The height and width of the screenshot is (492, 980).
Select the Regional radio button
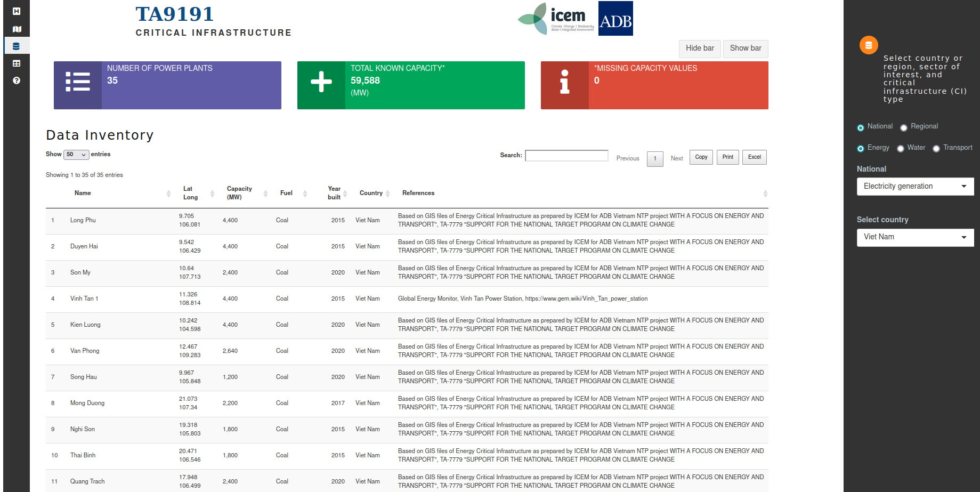click(903, 128)
